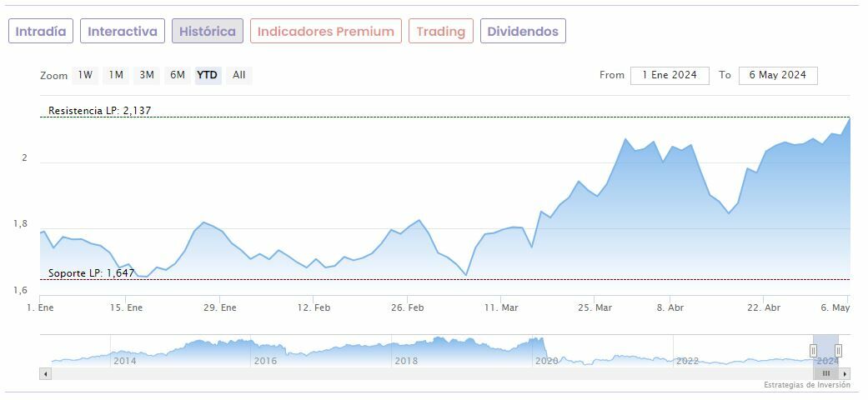The width and height of the screenshot is (868, 400).
Task: Open the Intradía tab
Action: click(x=41, y=31)
